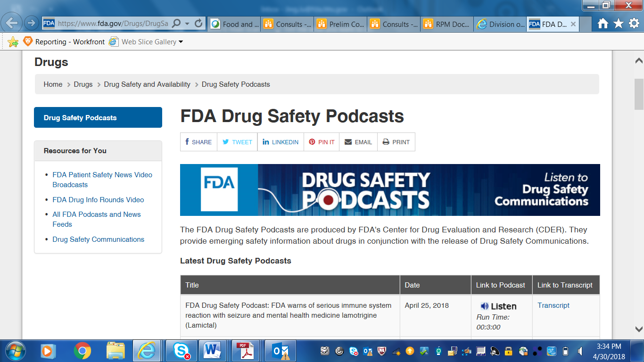Click the page scrollbar down arrow

pos(639,329)
